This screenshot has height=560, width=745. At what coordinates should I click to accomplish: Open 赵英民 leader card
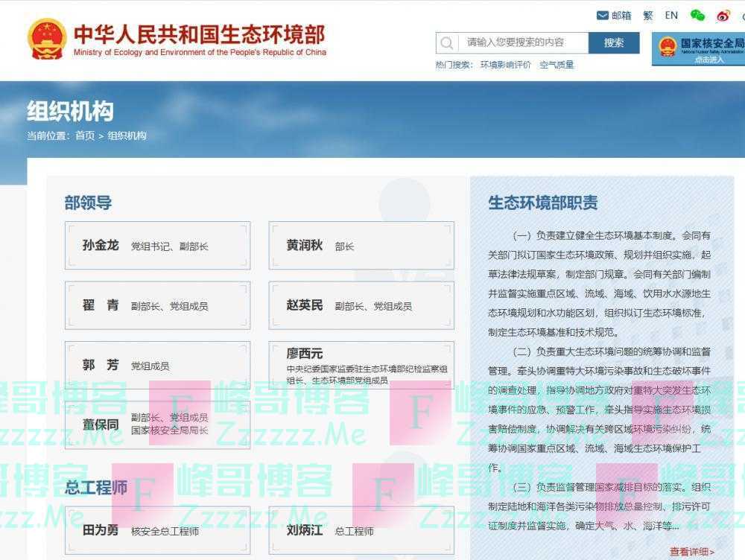361,305
